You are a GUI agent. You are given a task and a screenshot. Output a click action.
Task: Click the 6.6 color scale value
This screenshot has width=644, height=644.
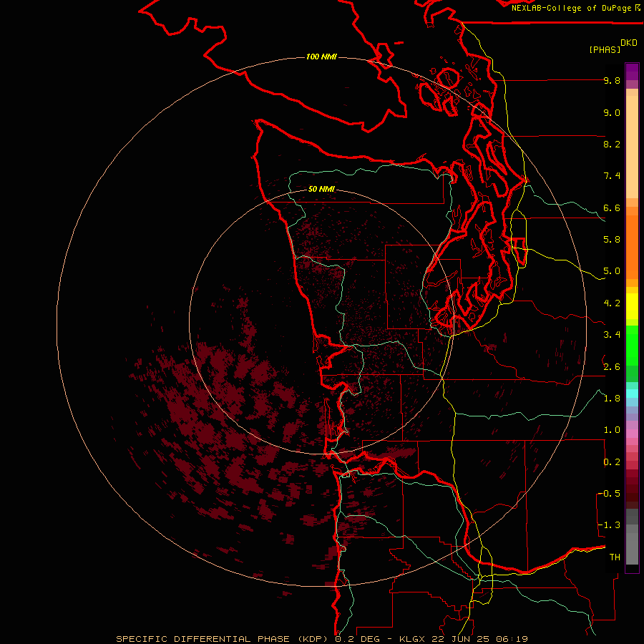[x=612, y=208]
